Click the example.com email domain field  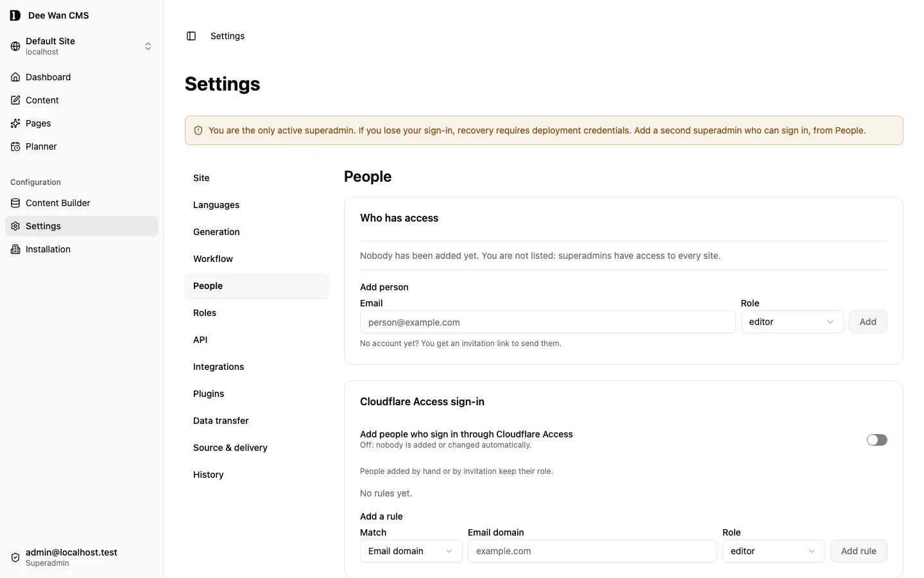pyautogui.click(x=592, y=551)
